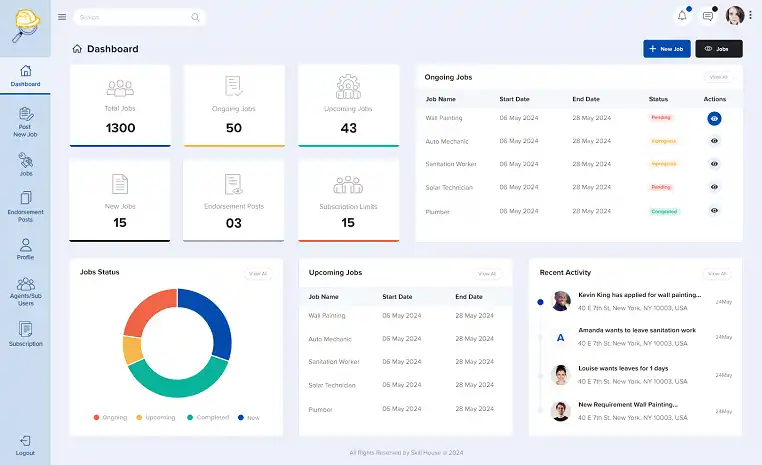Open user profile avatar menu
762x465 pixels.
pos(735,16)
